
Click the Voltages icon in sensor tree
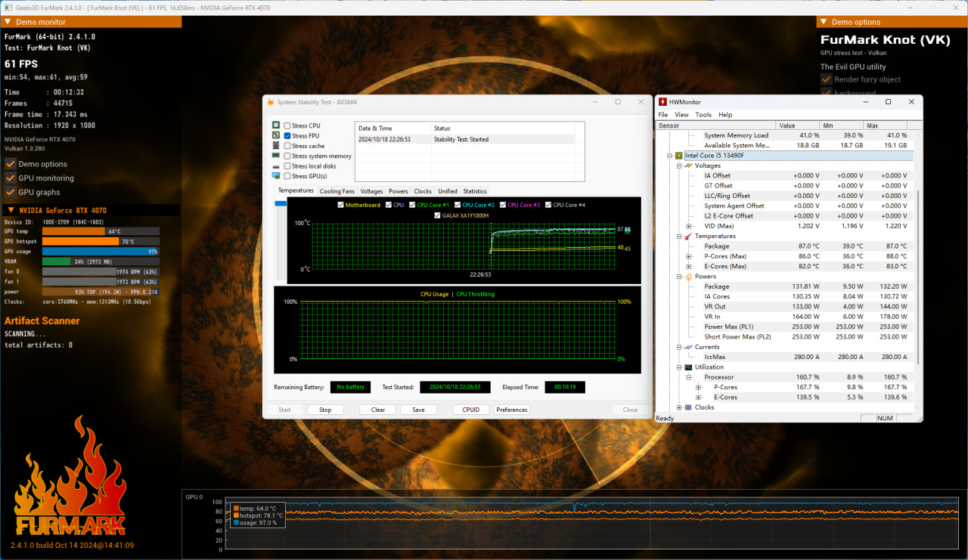(x=688, y=166)
